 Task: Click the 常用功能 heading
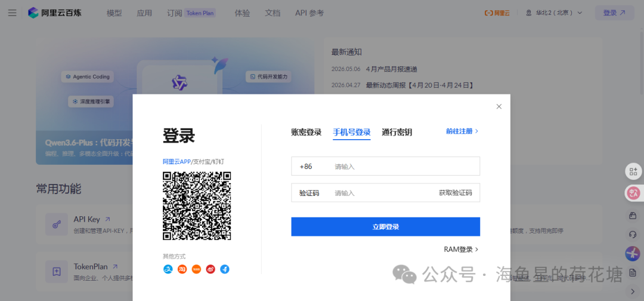point(58,189)
